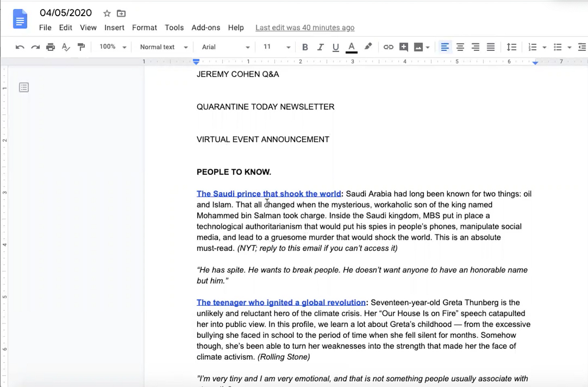Align text left
The width and height of the screenshot is (588, 387).
tap(445, 47)
